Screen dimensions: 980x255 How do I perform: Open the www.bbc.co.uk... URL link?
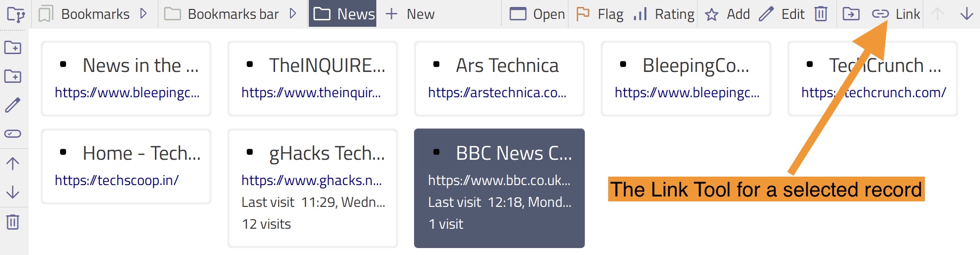[x=499, y=180]
